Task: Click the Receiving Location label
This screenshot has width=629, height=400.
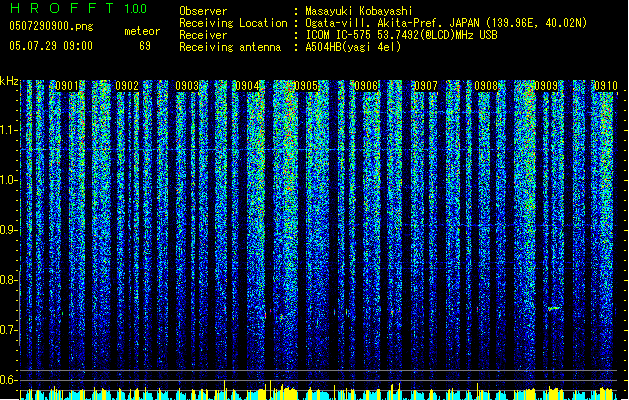Action: tap(233, 23)
